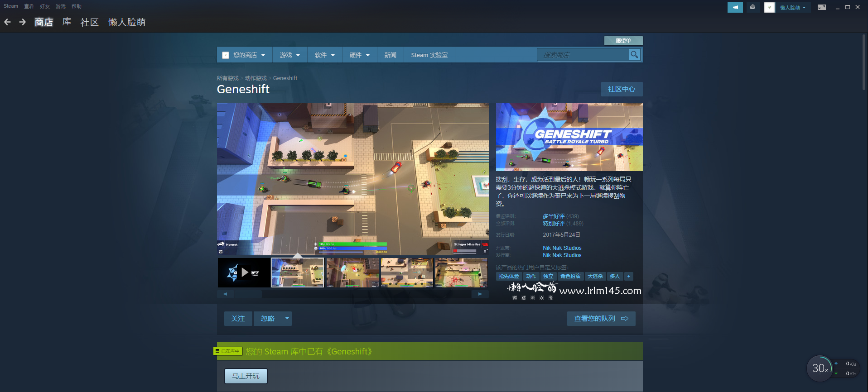This screenshot has width=868, height=392.
Task: Click the 关注 button
Action: [238, 319]
